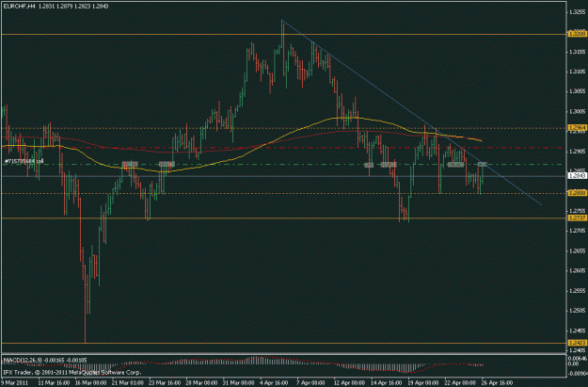Click the current price 1.2843 label
Image resolution: width=588 pixels, height=387 pixels.
577,176
